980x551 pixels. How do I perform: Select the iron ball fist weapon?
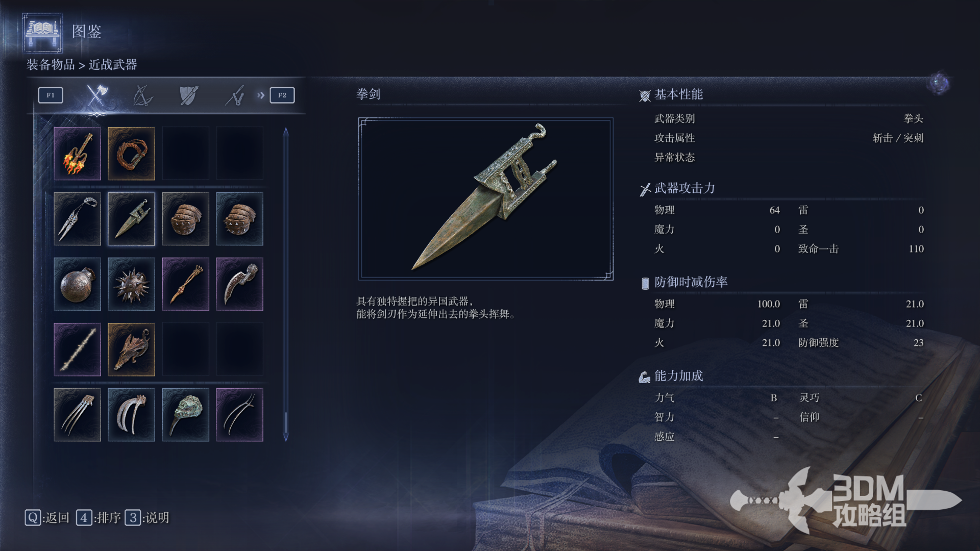coord(77,284)
